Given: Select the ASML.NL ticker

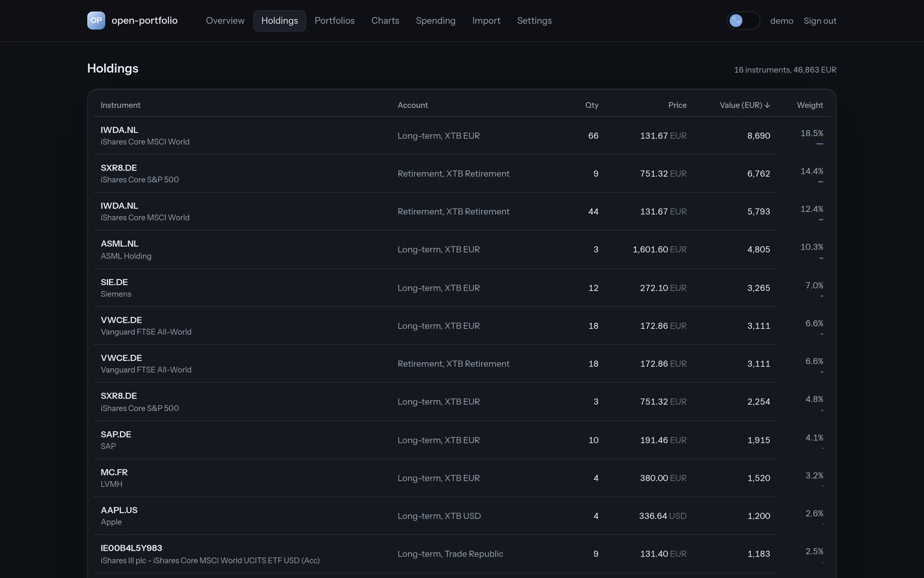Looking at the screenshot, I should point(119,243).
